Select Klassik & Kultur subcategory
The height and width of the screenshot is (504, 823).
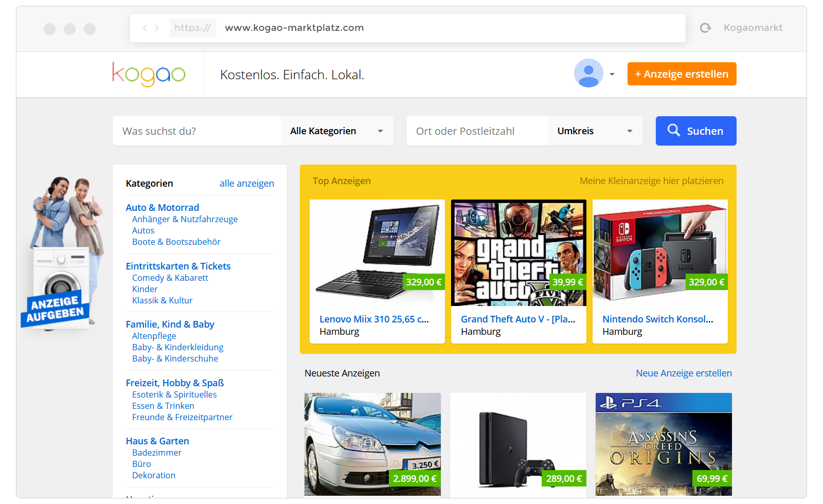coord(163,300)
